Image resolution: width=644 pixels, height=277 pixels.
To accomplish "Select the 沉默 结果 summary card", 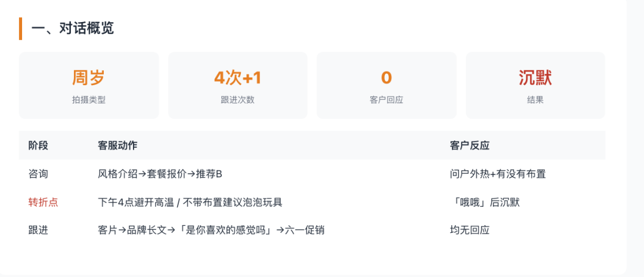I will pyautogui.click(x=535, y=85).
